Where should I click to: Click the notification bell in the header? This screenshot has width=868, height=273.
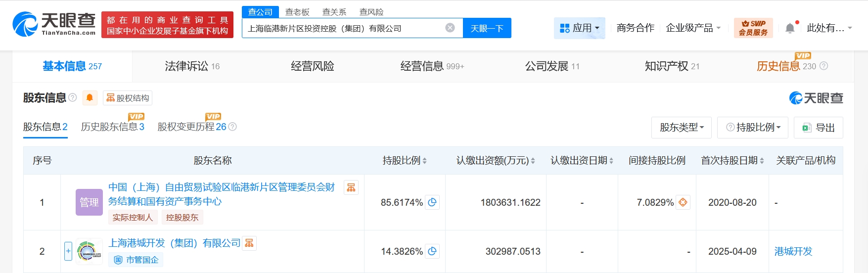790,28
